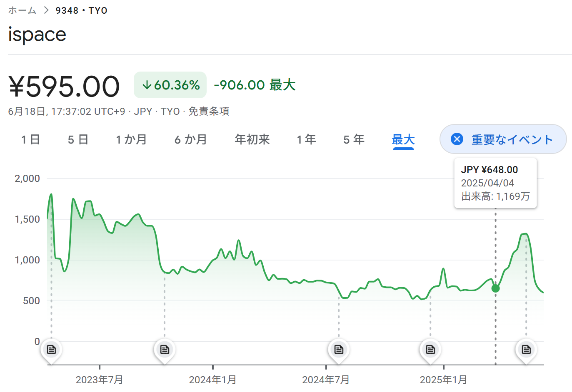Open the event marker icon just before 2025年1月
572x392 pixels.
point(430,350)
